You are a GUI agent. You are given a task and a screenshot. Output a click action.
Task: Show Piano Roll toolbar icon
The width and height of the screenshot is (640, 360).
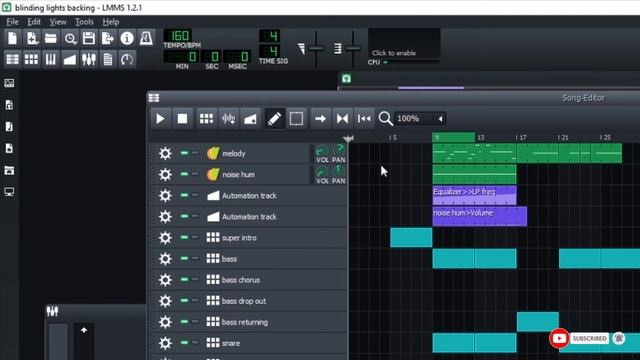(51, 59)
